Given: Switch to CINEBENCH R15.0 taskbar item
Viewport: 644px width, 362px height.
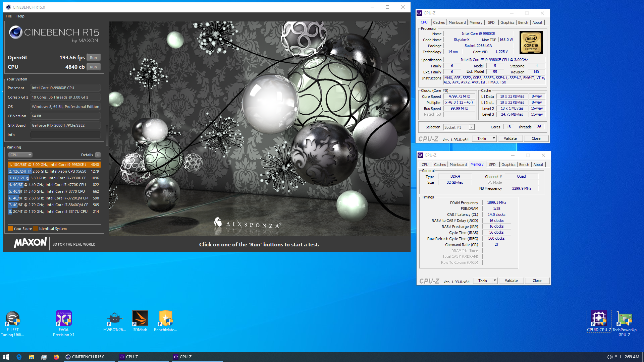Looking at the screenshot, I should coord(89,357).
